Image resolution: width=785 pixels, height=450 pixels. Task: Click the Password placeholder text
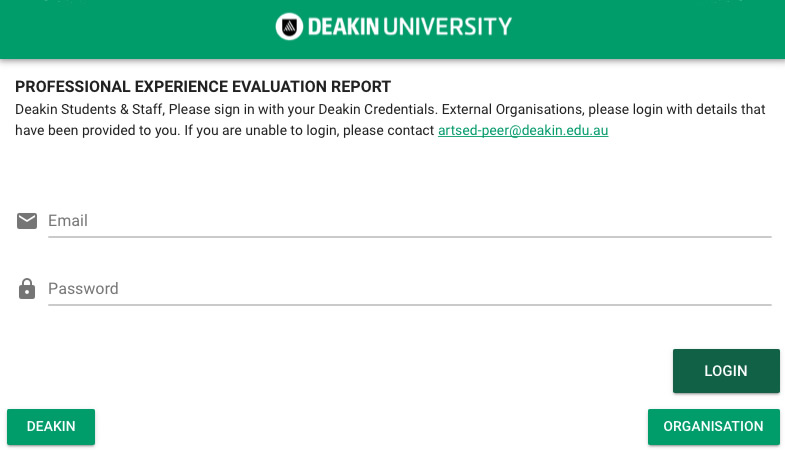tap(83, 289)
